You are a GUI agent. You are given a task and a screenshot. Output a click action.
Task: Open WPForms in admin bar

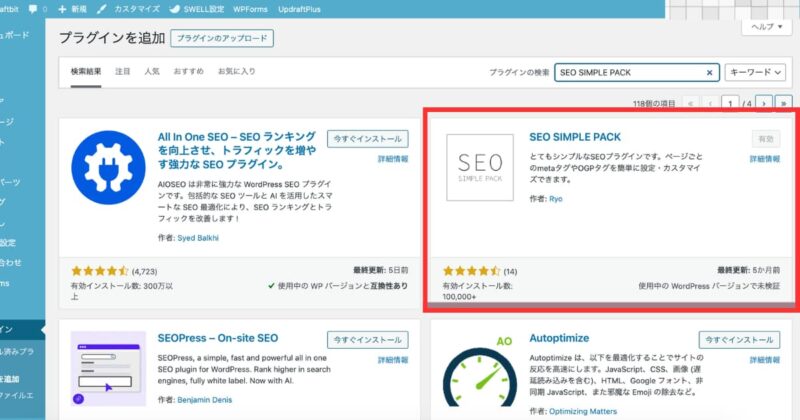tap(250, 9)
